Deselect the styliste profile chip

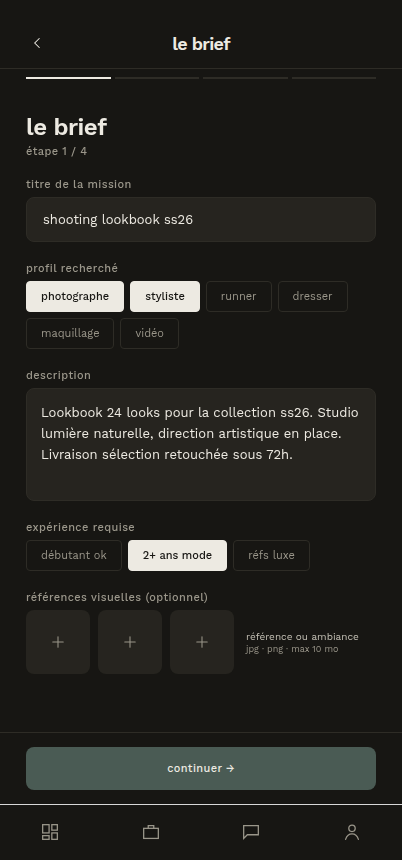click(x=165, y=296)
